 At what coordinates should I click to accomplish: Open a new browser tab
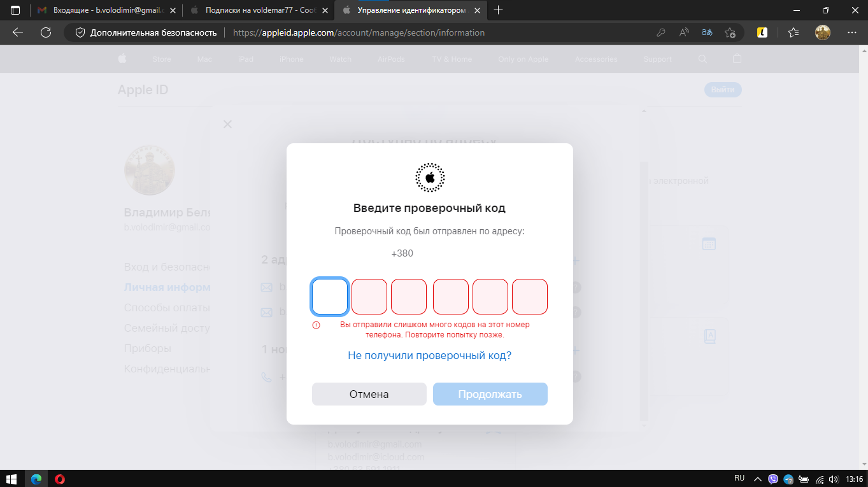click(499, 10)
